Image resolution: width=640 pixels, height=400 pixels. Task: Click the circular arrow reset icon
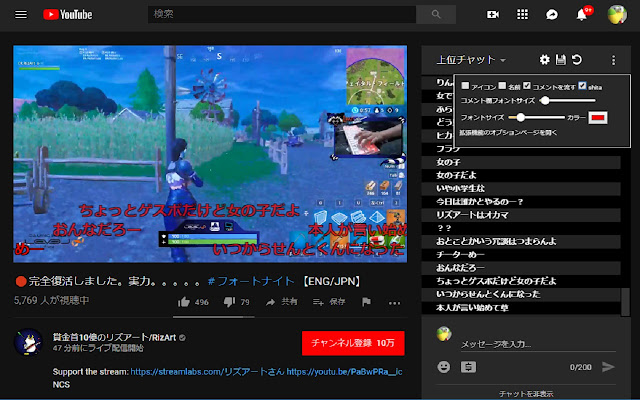pyautogui.click(x=577, y=60)
